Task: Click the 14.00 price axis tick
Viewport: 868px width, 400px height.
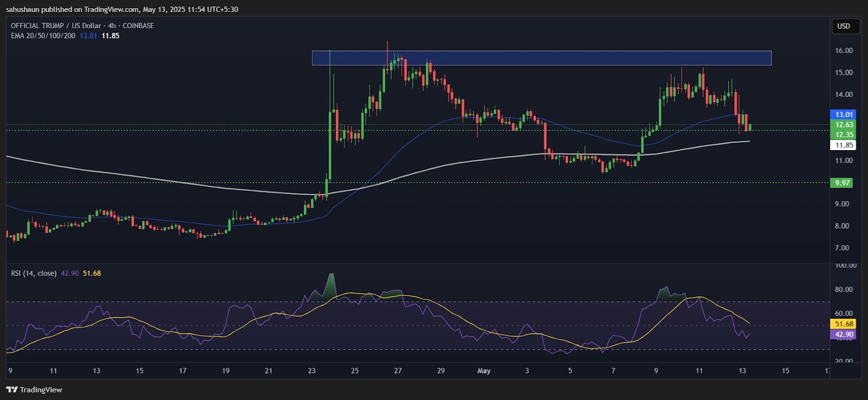Action: (x=844, y=94)
